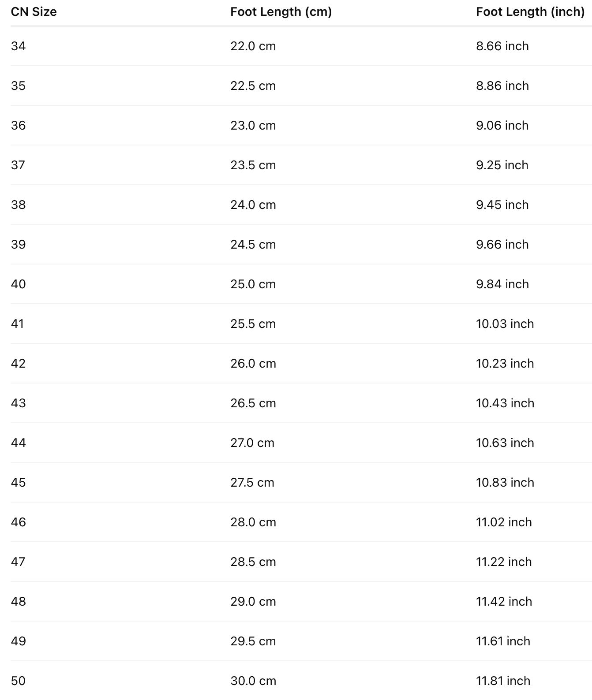This screenshot has width=592, height=700.
Task: Click the 24.0 cm cell
Action: tap(253, 205)
